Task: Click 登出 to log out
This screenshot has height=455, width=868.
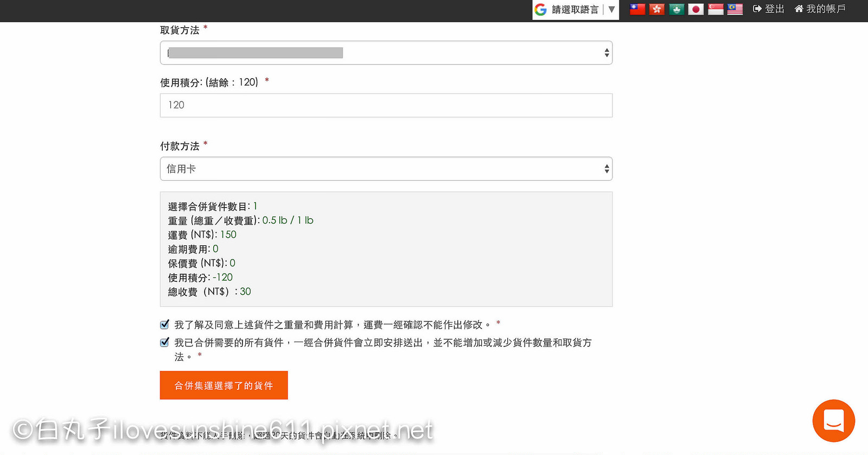Action: coord(769,9)
